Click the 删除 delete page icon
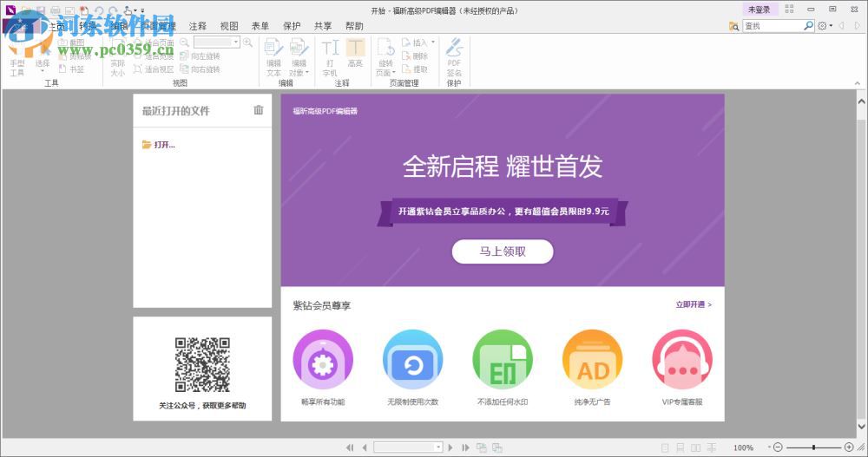Viewport: 868px width, 457px height. [406, 55]
